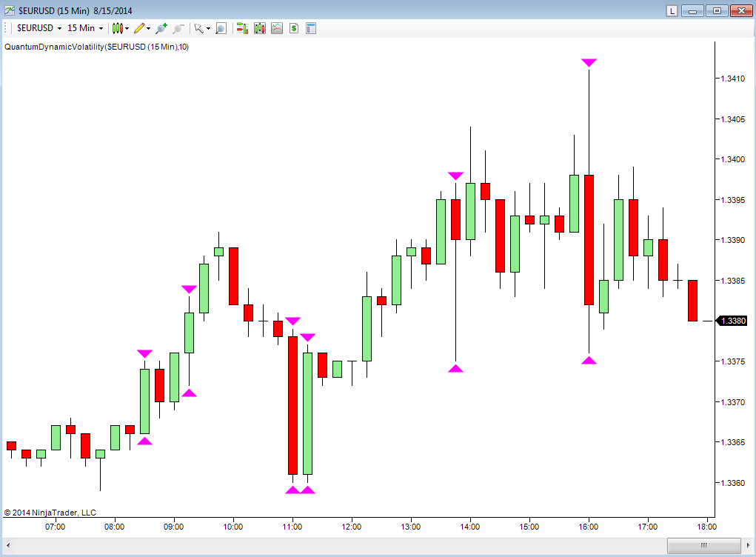Open the pencil drawing tools dropdown

pyautogui.click(x=141, y=28)
